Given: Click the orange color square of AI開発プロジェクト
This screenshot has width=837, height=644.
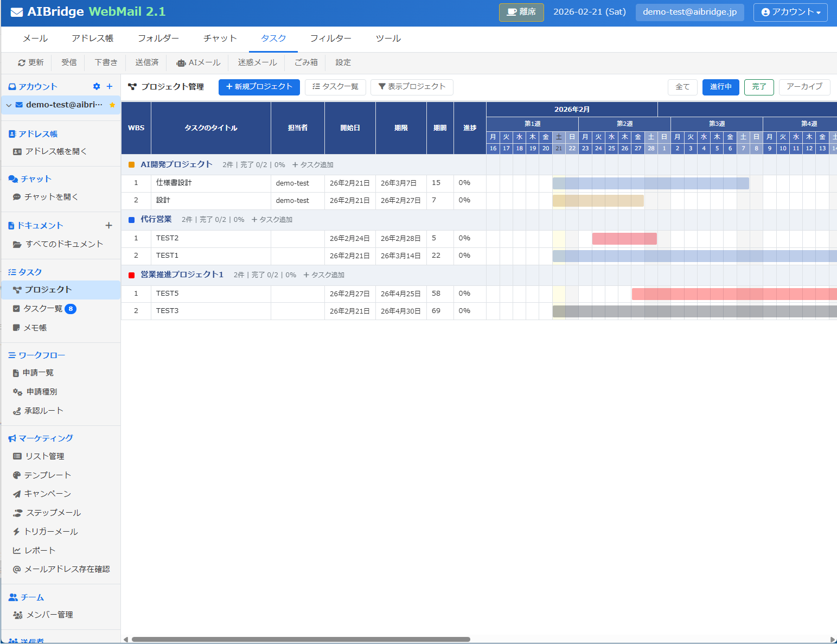Looking at the screenshot, I should pyautogui.click(x=131, y=163).
